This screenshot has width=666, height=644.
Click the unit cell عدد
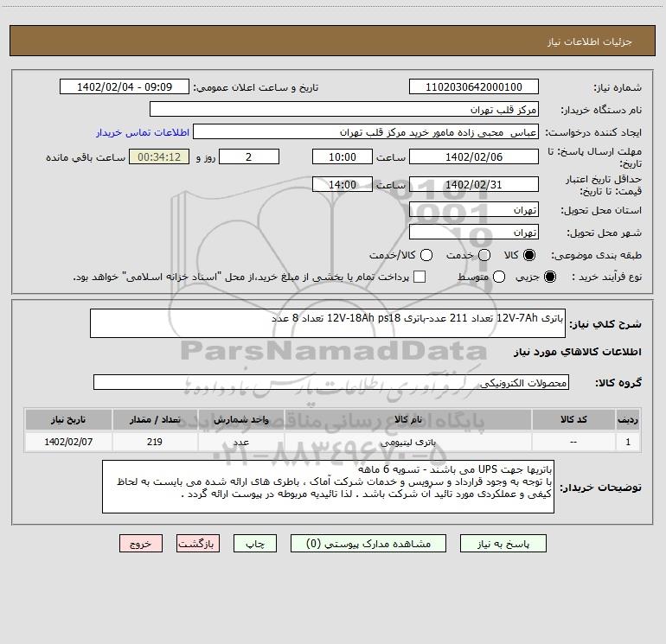[x=240, y=442]
